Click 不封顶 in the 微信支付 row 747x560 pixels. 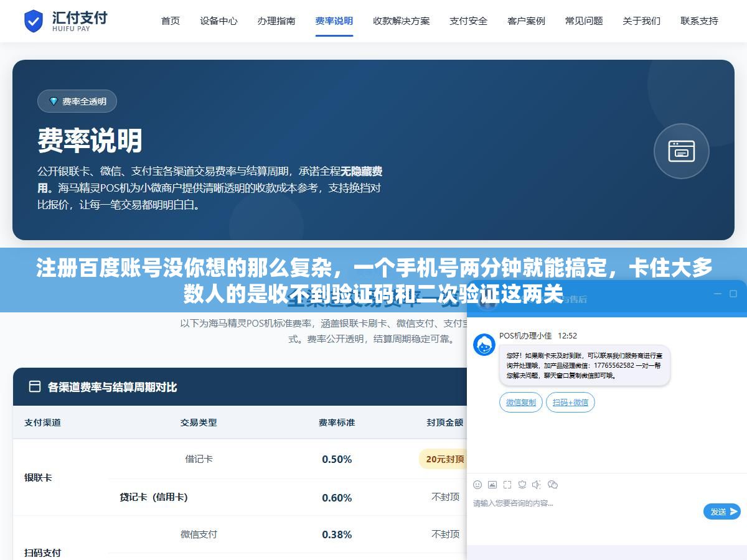pyautogui.click(x=446, y=534)
